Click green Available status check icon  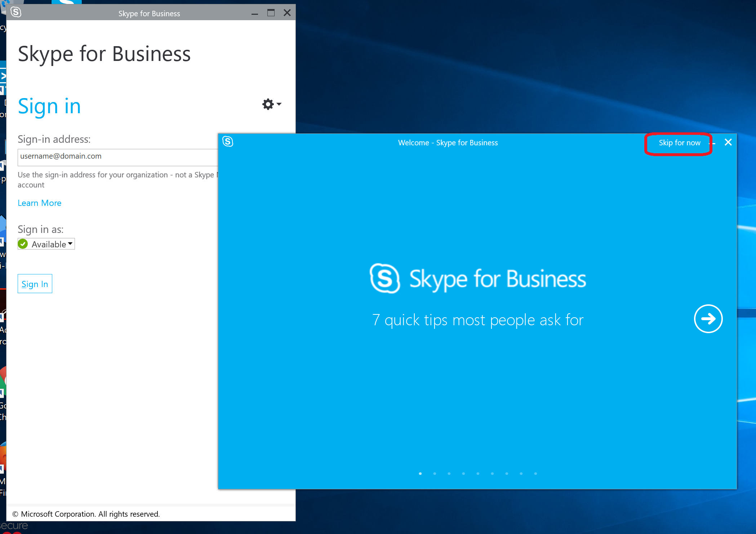pos(23,244)
